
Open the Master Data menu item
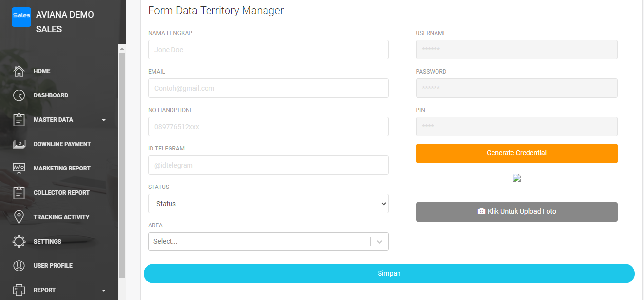point(53,120)
